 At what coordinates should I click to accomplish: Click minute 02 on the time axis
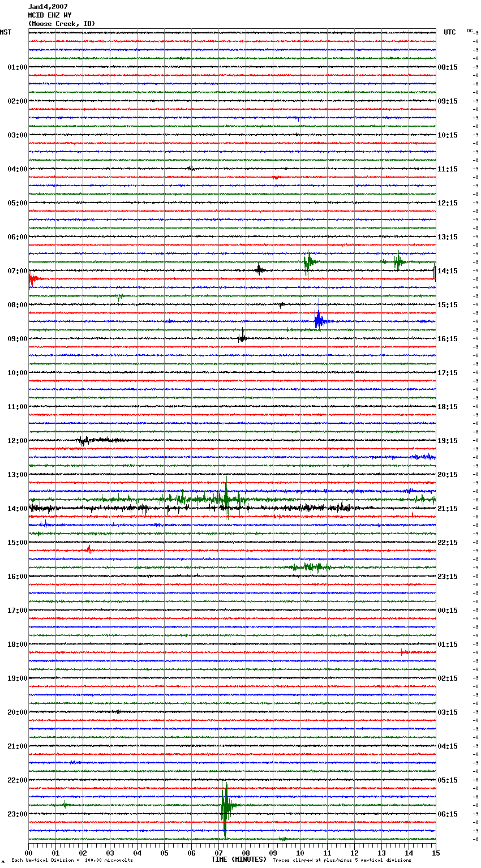point(83,853)
